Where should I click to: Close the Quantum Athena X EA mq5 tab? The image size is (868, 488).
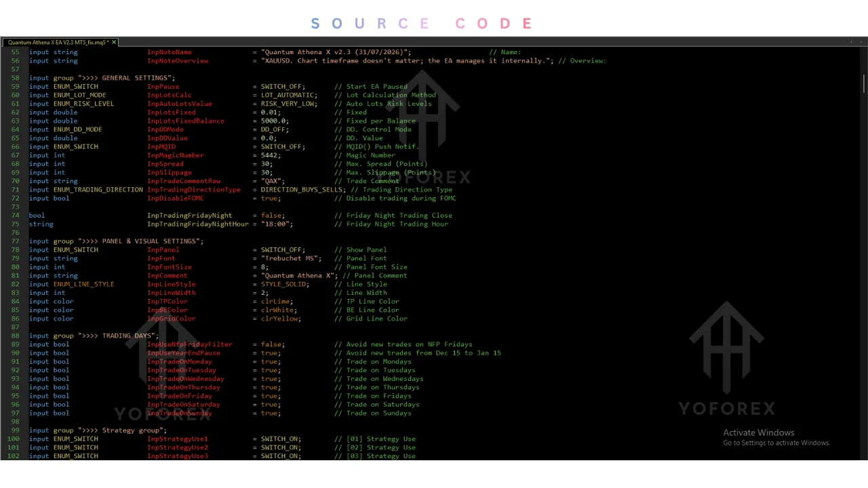114,42
